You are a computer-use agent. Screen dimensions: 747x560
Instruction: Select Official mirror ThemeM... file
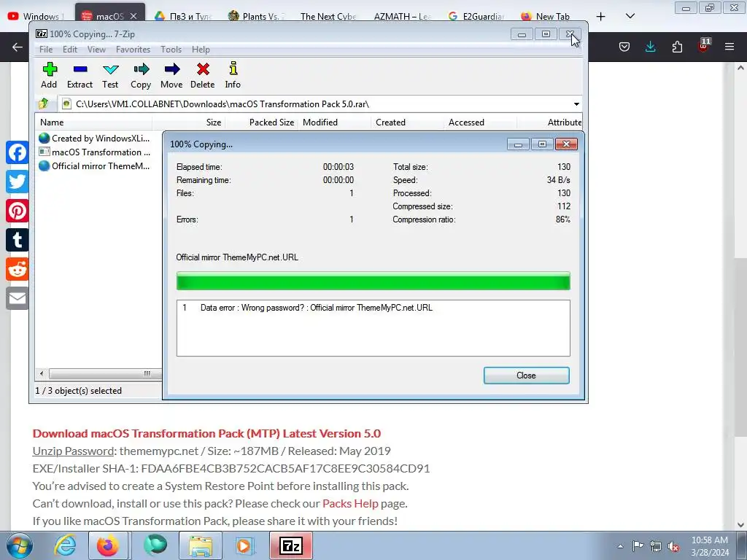coord(95,166)
